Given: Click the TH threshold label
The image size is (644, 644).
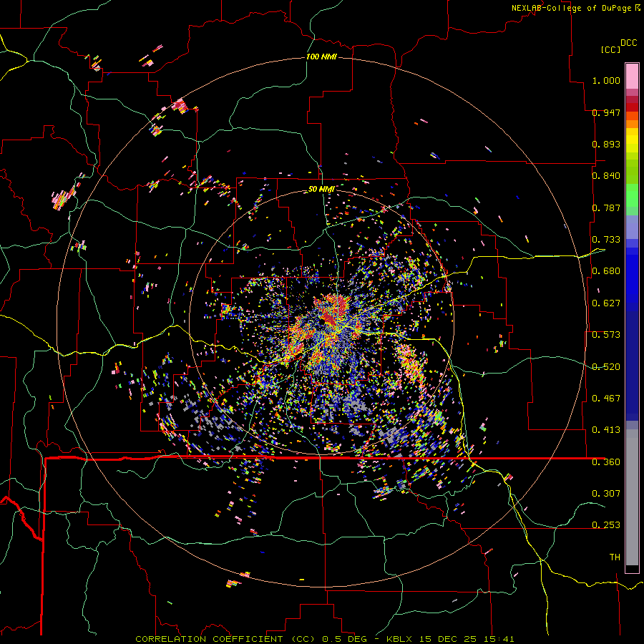Looking at the screenshot, I should [x=615, y=557].
